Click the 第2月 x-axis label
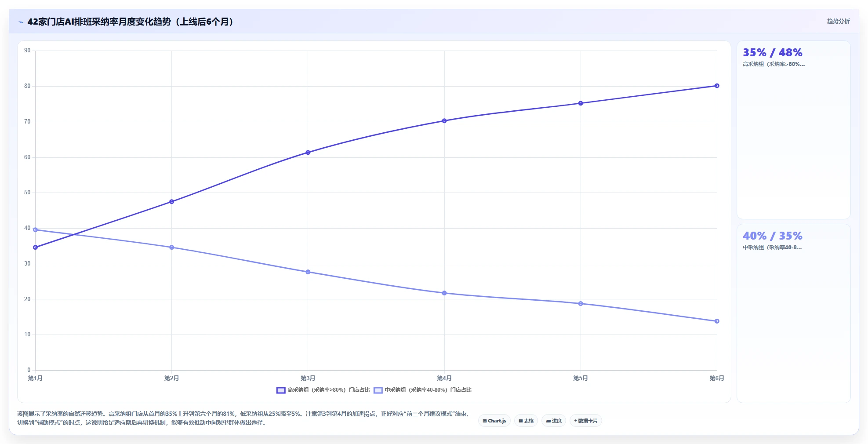 tap(172, 378)
